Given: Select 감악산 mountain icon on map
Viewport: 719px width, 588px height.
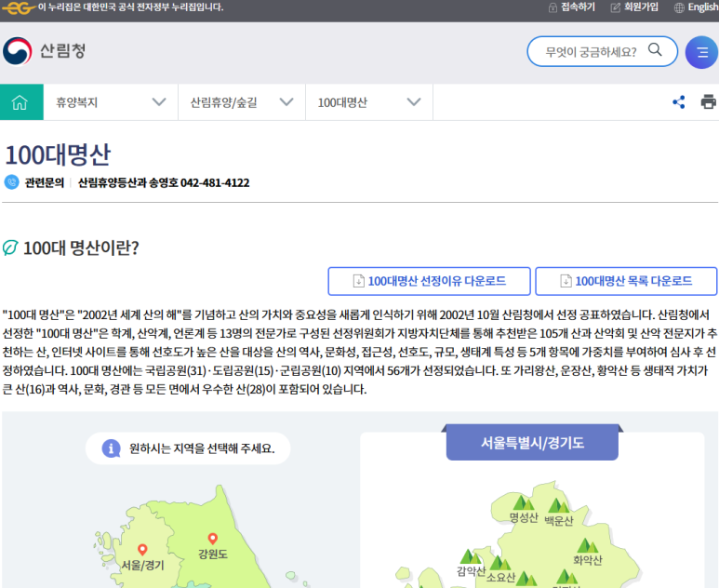Looking at the screenshot, I should [470, 556].
